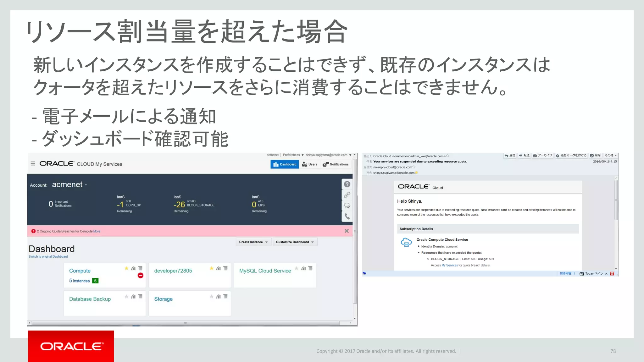This screenshot has height=362, width=644.
Task: Open the その他 dropdown in email toolbar
Action: [611, 155]
